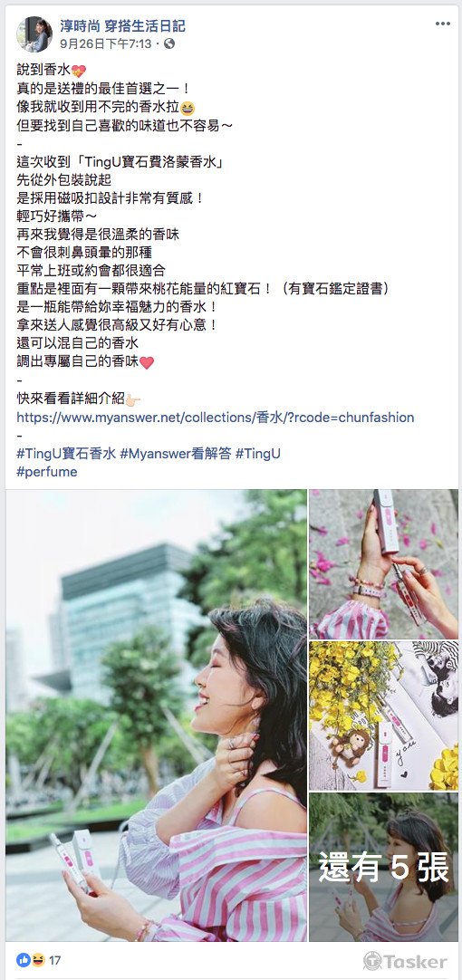Click the like reaction thumbs-up icon
The image size is (462, 980).
click(24, 959)
